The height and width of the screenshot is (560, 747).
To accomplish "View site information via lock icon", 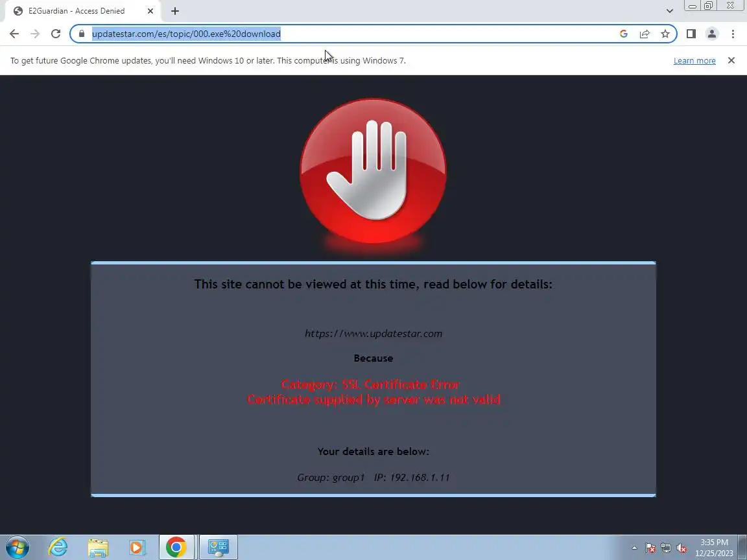I will click(82, 34).
